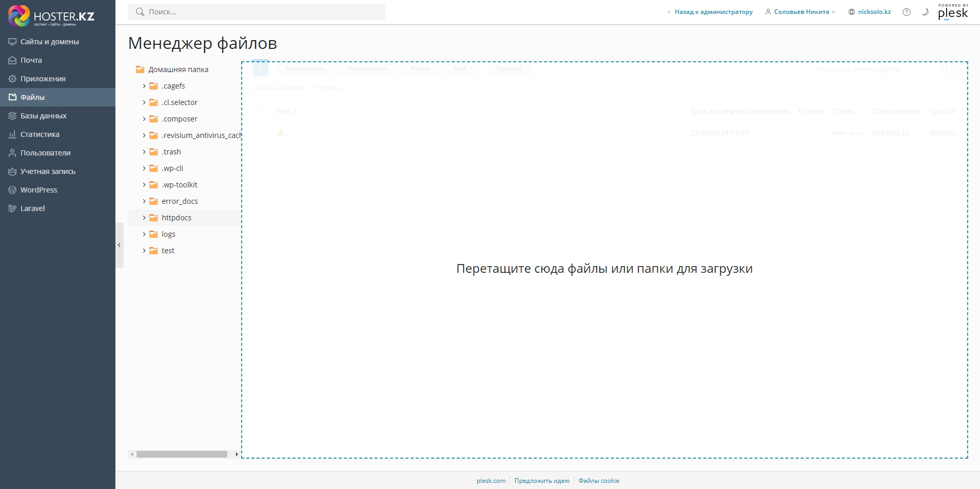
Task: Open Laravel in sidebar
Action: point(32,208)
